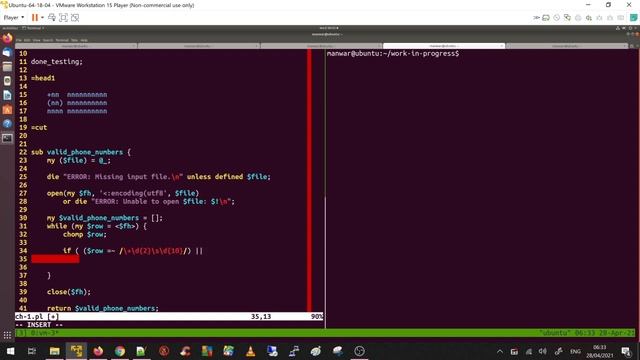Click 'close($fh);' on line 39

69,292
